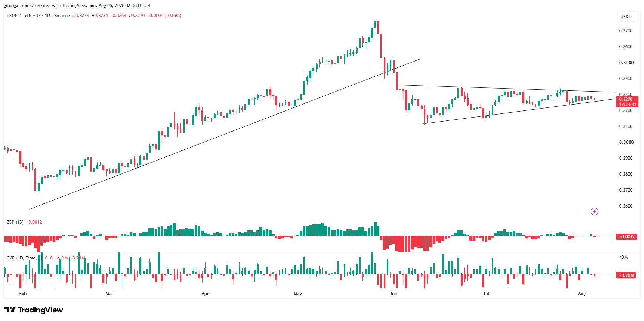
Task: Click the red -0.0012 BBP axis label
Action: (627, 236)
